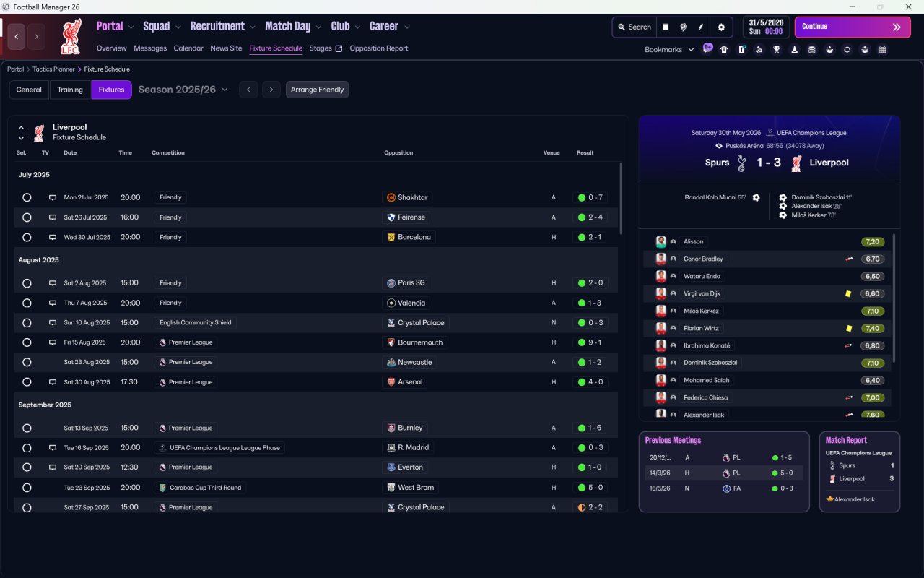The height and width of the screenshot is (578, 924).
Task: Click the globe icon in the top toolbar
Action: [x=683, y=27]
